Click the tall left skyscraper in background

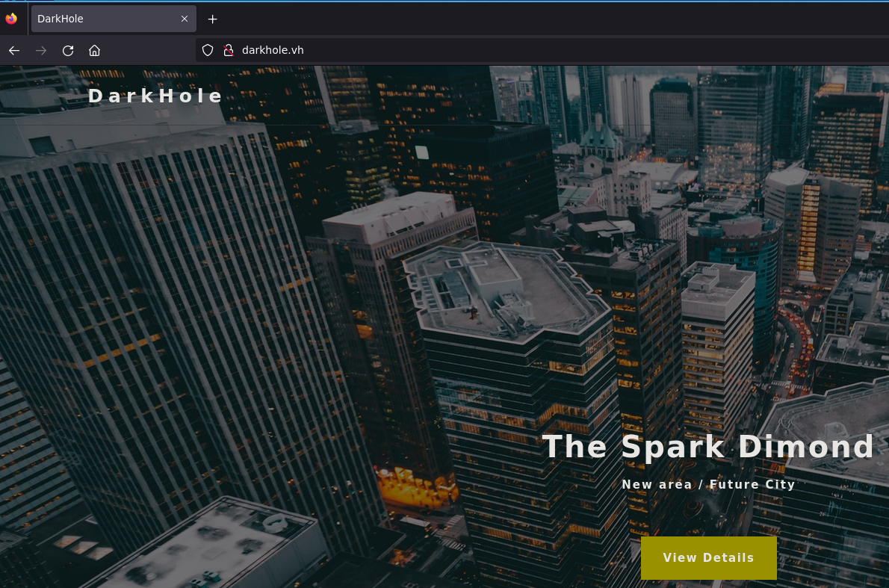tap(149, 299)
